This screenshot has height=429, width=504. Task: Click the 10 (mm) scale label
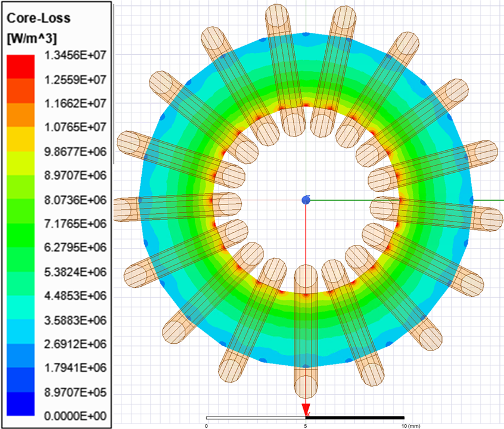pos(411,425)
